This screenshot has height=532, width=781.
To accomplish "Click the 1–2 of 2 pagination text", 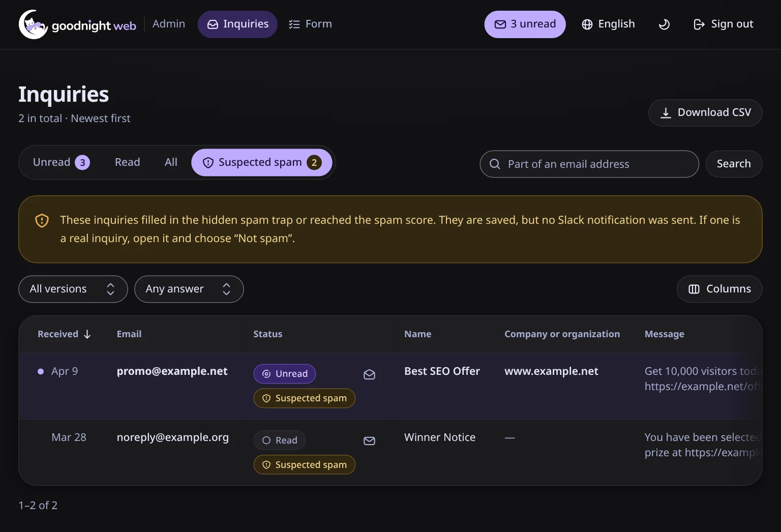I will click(x=38, y=506).
